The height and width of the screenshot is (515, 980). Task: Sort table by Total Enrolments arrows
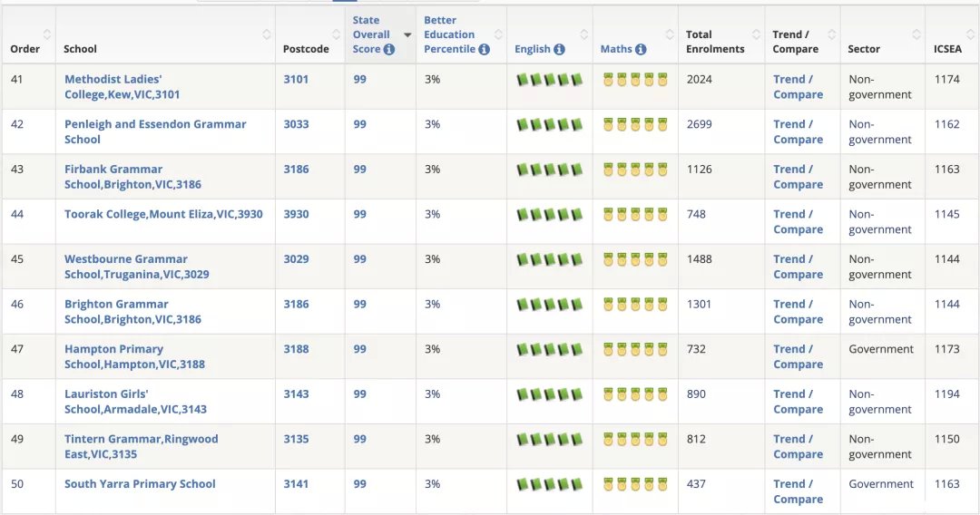click(756, 34)
